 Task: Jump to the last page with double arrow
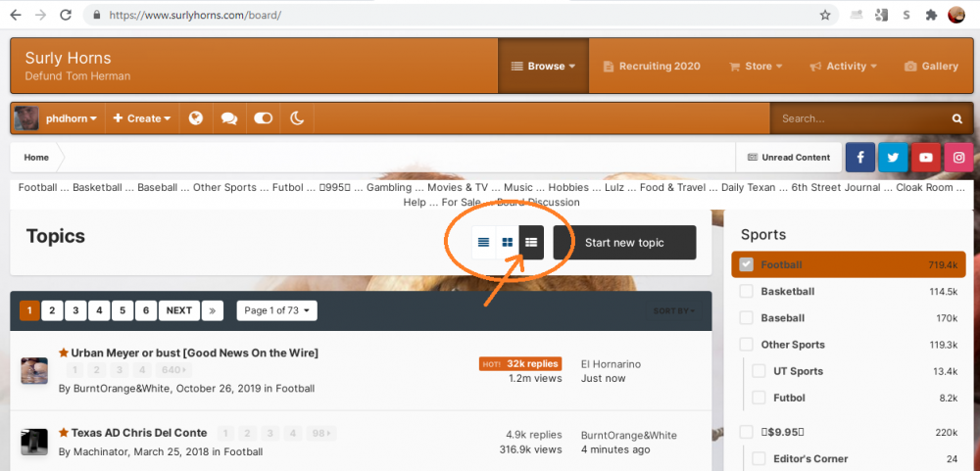(x=213, y=310)
